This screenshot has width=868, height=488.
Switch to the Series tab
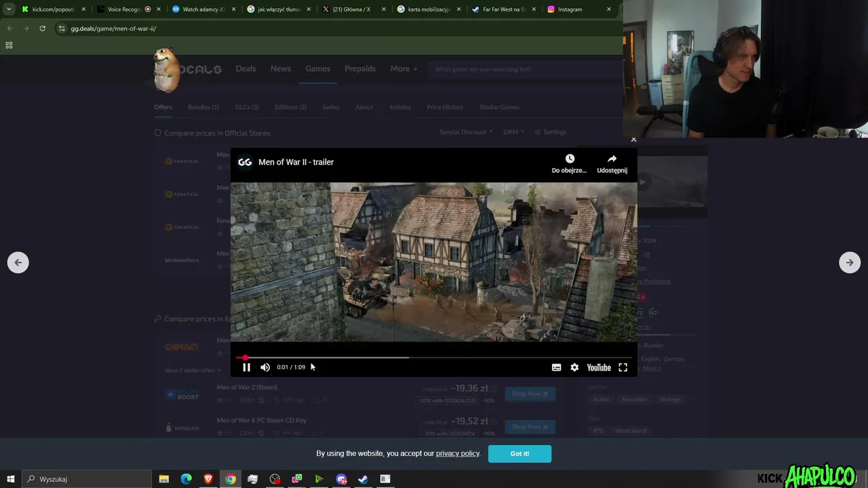pos(331,107)
